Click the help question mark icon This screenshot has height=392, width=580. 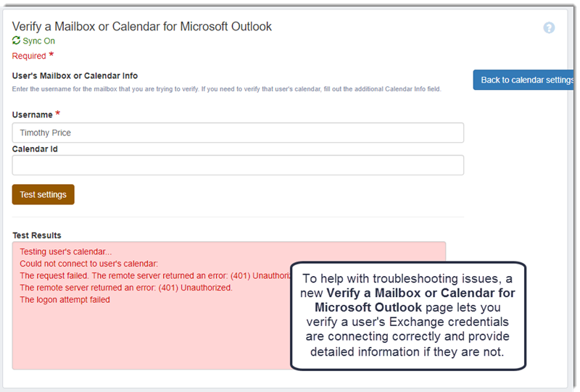[x=549, y=28]
